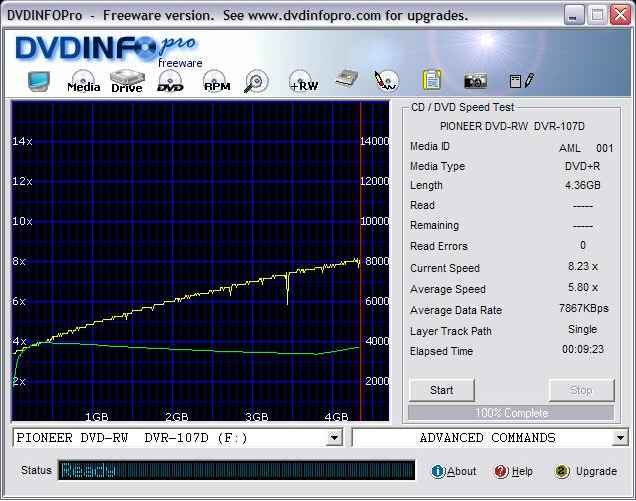636x501 pixels.
Task: Open the yellow notes report icon
Action: (x=432, y=80)
